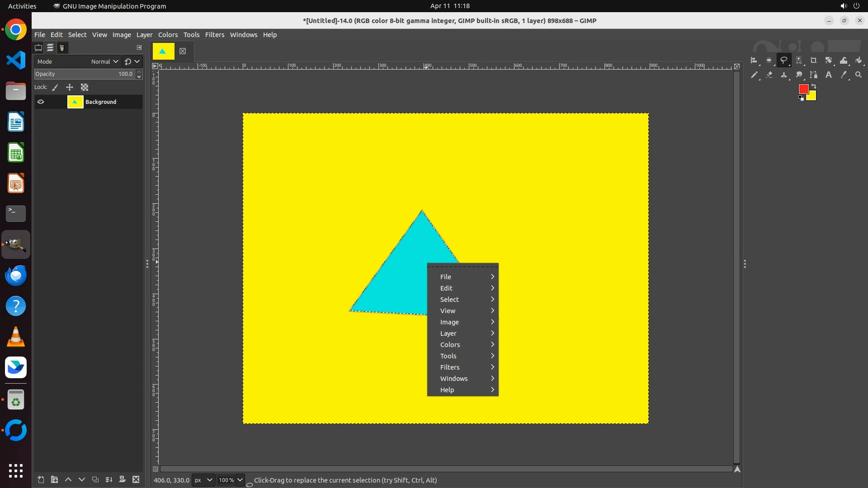Create a new layer from the layers panel

41,479
